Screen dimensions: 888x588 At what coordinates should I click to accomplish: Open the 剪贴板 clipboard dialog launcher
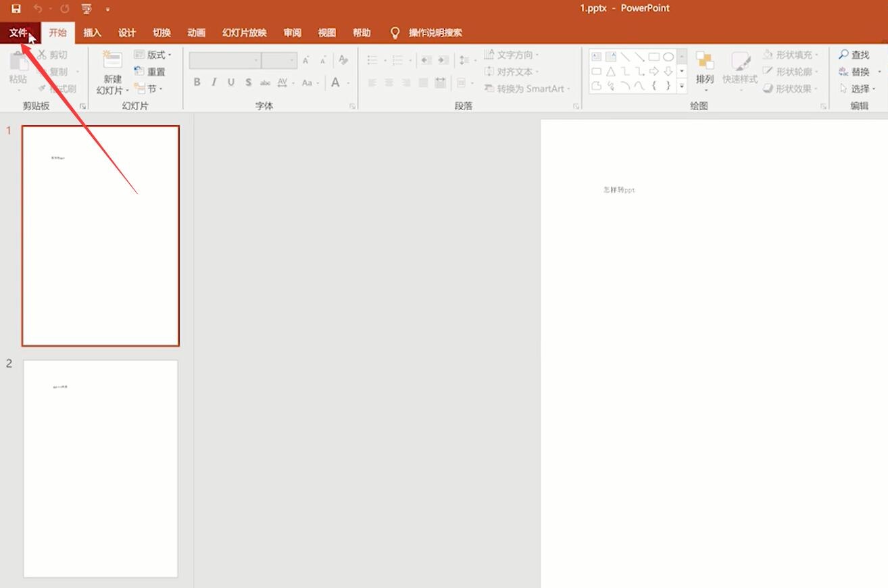pos(83,106)
